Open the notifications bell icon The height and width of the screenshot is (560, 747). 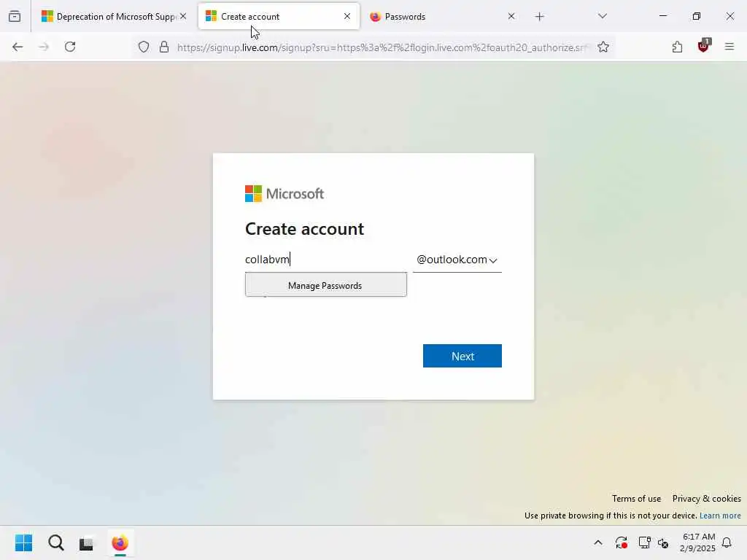click(727, 542)
